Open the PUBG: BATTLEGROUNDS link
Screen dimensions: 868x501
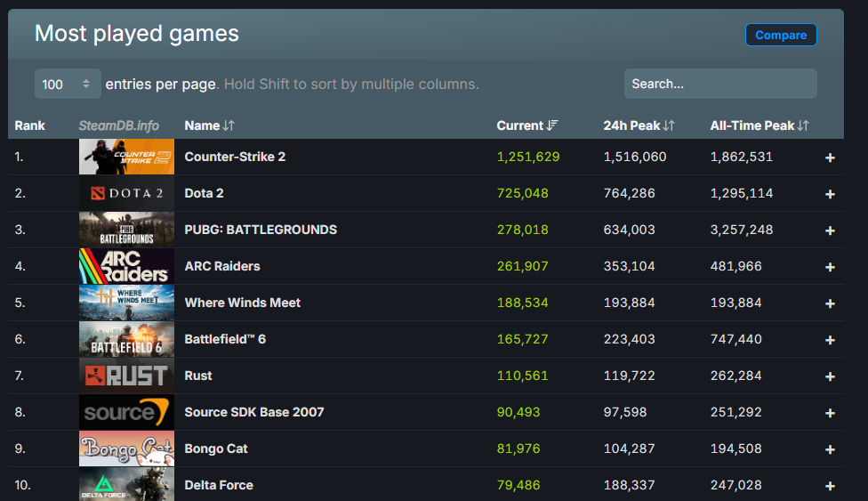coord(261,230)
